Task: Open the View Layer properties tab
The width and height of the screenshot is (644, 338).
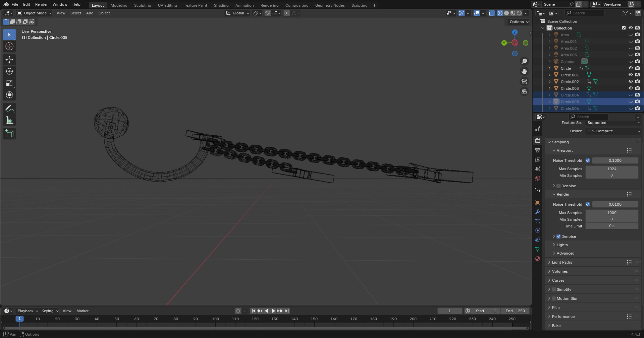Action: click(x=538, y=159)
